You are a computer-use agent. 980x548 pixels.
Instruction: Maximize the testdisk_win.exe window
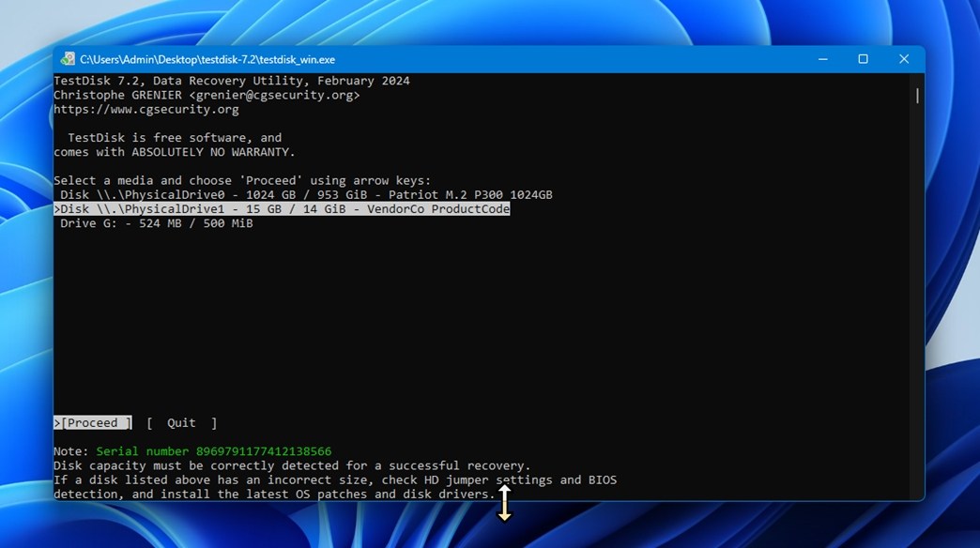click(863, 59)
